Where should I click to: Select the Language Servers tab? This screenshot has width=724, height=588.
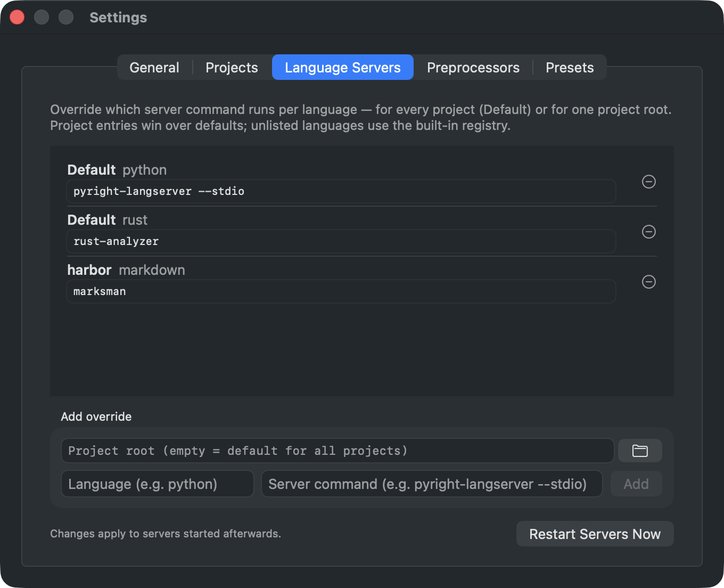pos(343,67)
